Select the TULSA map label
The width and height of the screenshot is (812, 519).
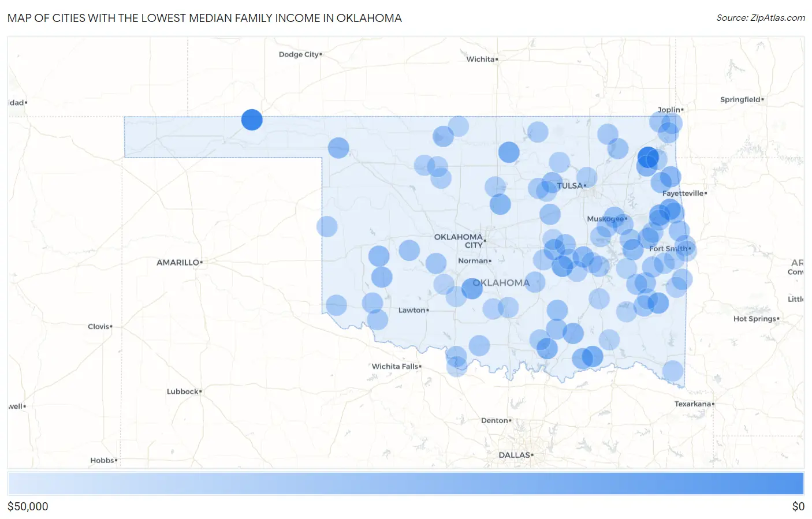click(x=569, y=185)
